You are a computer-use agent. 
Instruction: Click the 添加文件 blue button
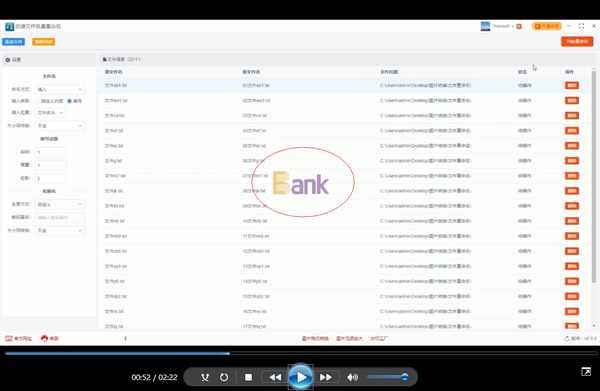point(14,42)
